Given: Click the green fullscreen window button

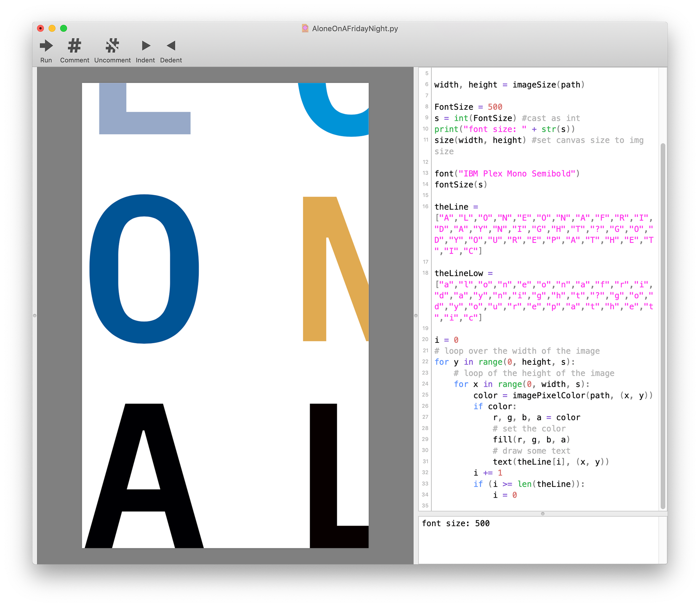Looking at the screenshot, I should 63,28.
